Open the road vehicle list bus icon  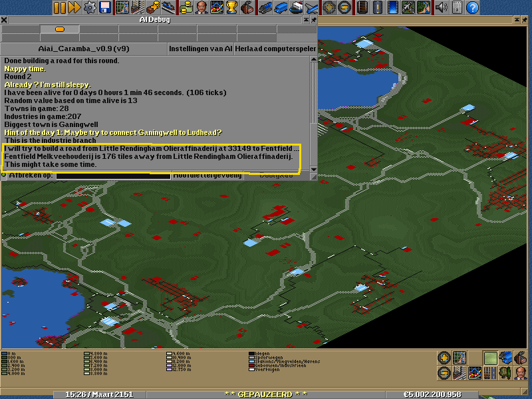pyautogui.click(x=281, y=7)
